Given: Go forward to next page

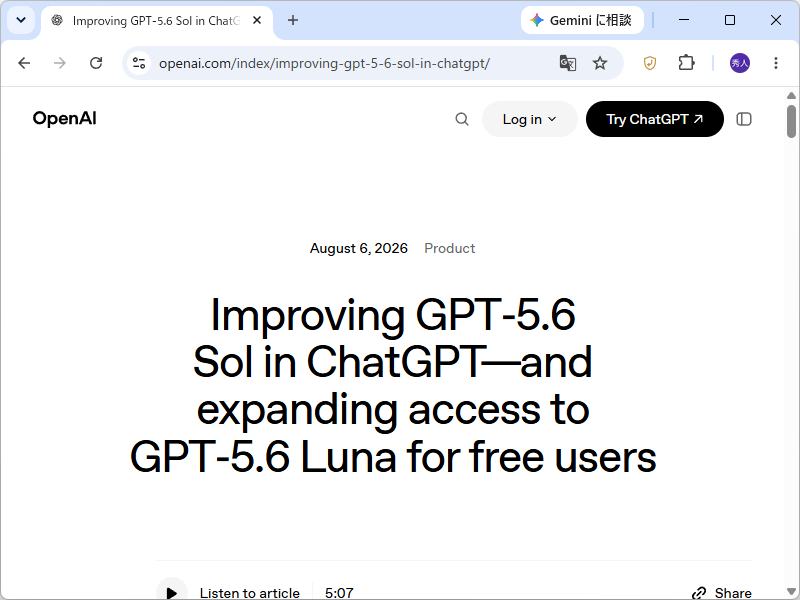Looking at the screenshot, I should (x=60, y=63).
